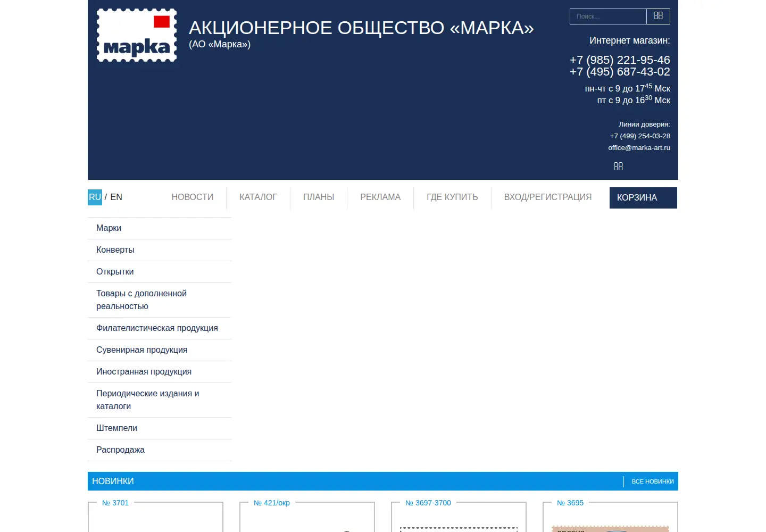The width and height of the screenshot is (766, 532).
Task: Select the Конверты category
Action: point(160,250)
